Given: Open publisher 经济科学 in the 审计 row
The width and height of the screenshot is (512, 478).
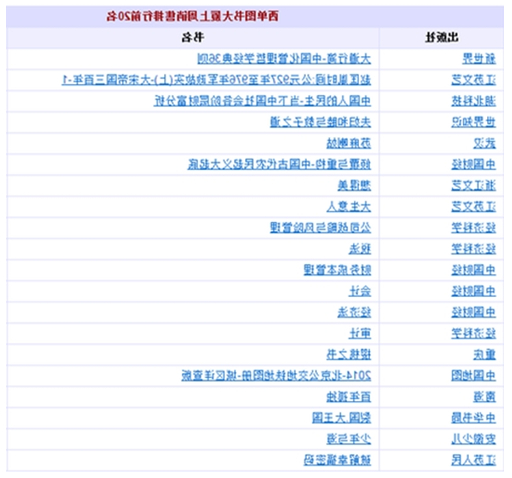Looking at the screenshot, I should 474,333.
